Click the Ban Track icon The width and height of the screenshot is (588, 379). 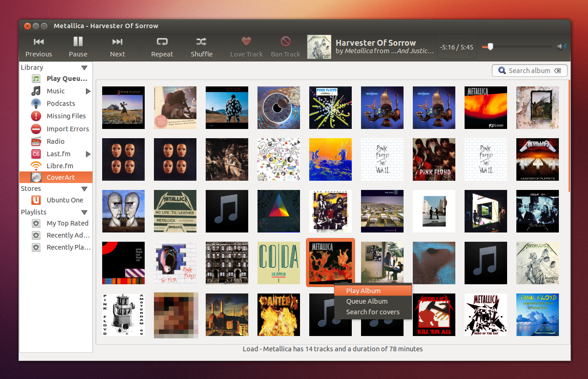(286, 41)
